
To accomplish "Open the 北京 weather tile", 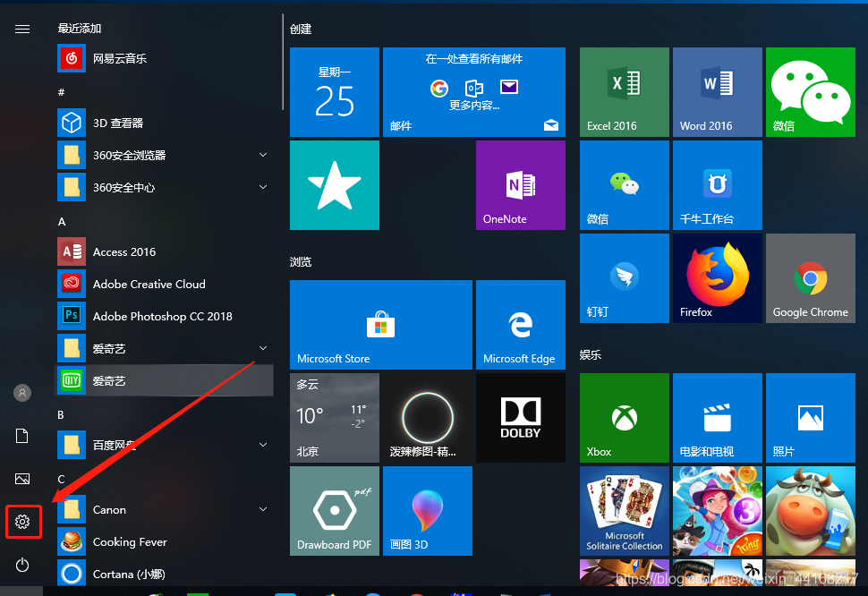I will coord(335,417).
